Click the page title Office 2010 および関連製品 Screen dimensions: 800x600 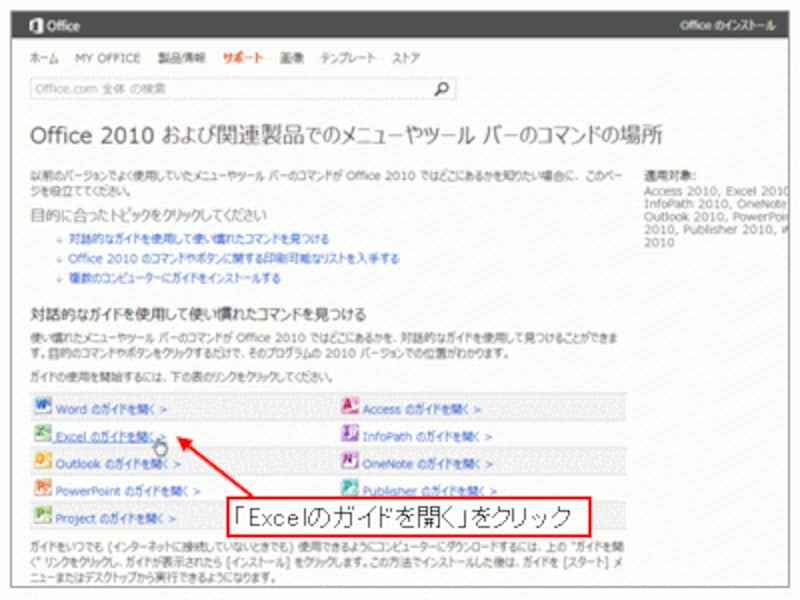[346, 135]
